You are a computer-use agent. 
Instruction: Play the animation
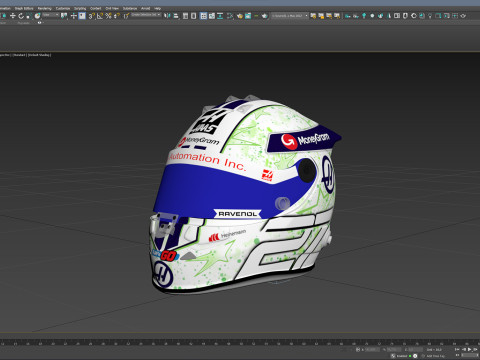[469, 349]
